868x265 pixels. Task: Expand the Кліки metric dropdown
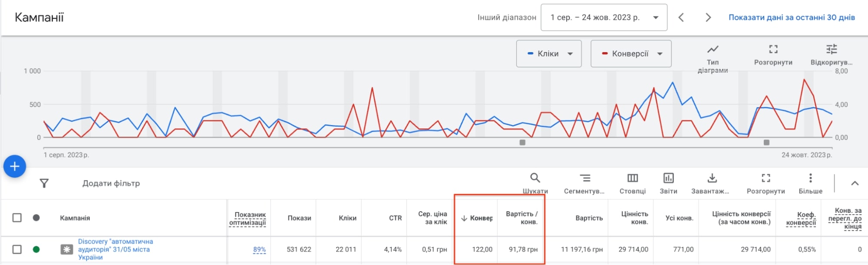coord(549,54)
